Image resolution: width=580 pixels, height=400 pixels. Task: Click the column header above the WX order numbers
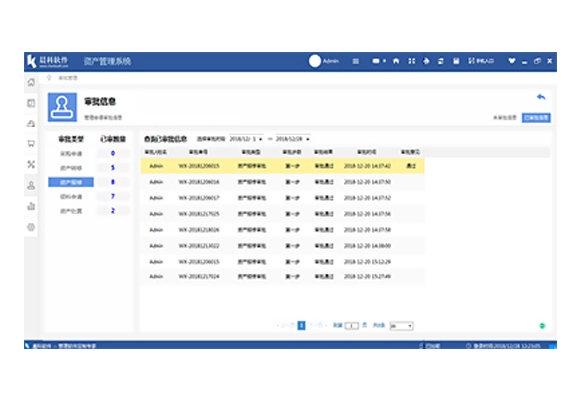pos(198,152)
